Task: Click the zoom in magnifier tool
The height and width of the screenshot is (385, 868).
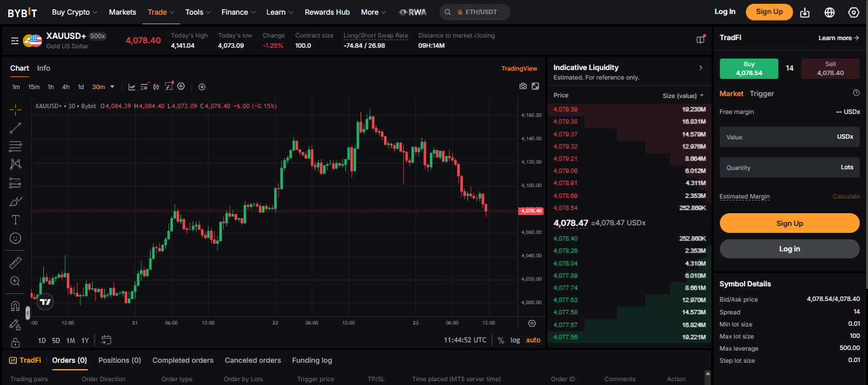Action: coord(15,281)
